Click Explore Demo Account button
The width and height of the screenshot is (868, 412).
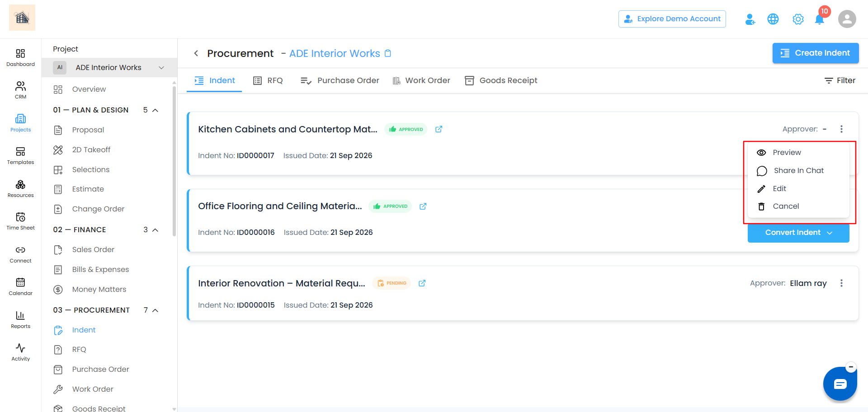point(672,19)
